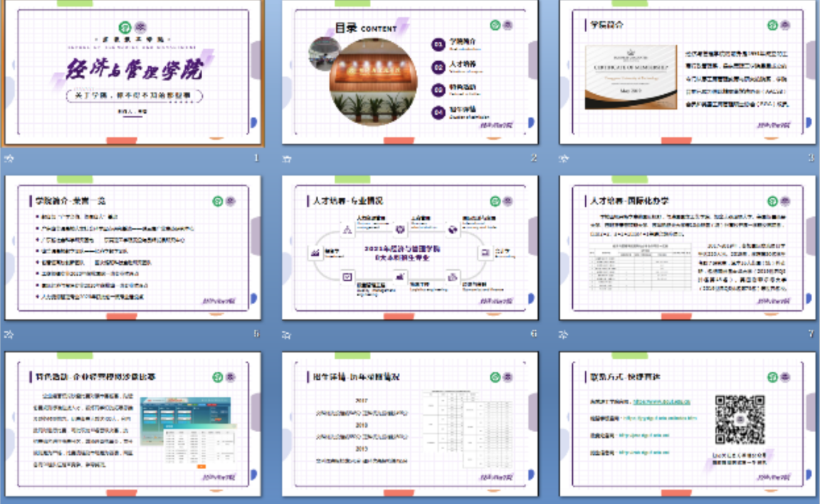Click the transition star icon under slide 6
Screen dimensions: 820x504
tap(287, 334)
